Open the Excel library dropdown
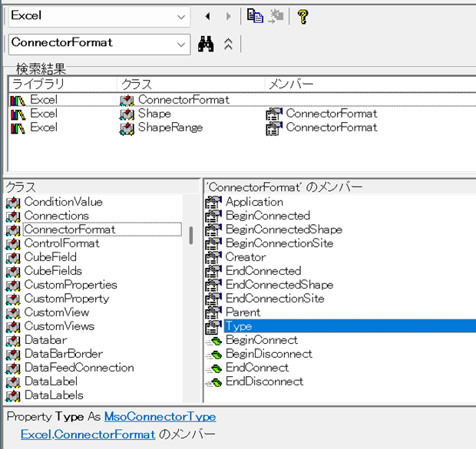 coord(181,17)
